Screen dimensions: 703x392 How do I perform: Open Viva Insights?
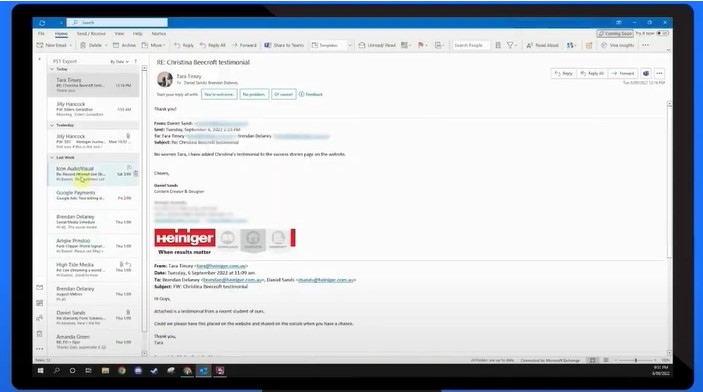click(617, 45)
